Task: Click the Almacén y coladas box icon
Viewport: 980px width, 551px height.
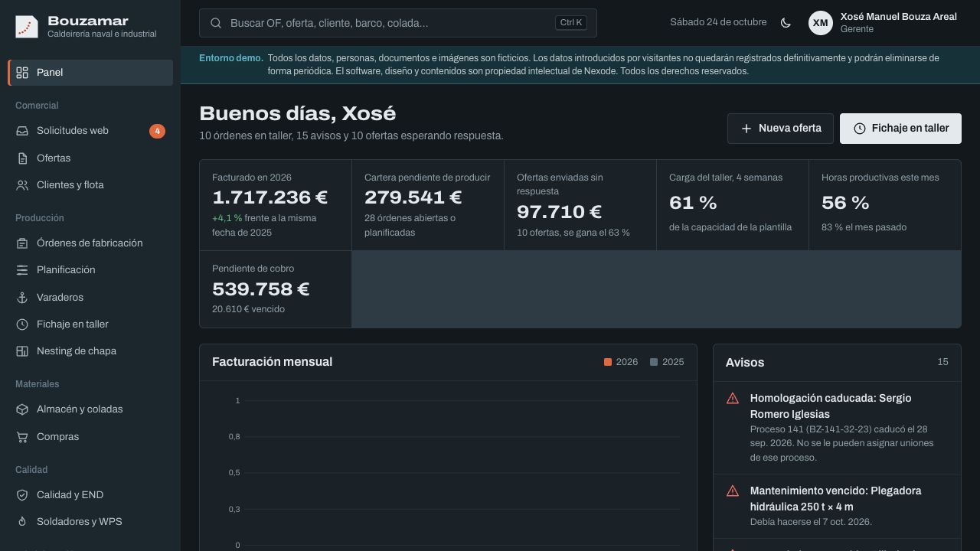Action: point(22,409)
